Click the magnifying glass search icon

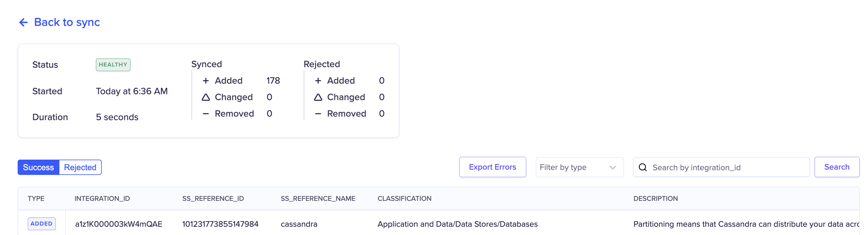tap(642, 168)
